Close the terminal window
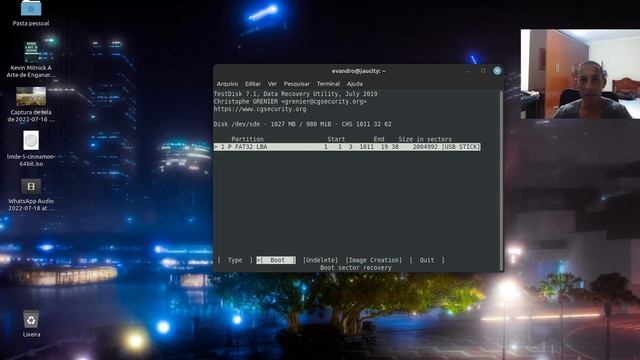Image resolution: width=640 pixels, height=360 pixels. click(x=497, y=71)
